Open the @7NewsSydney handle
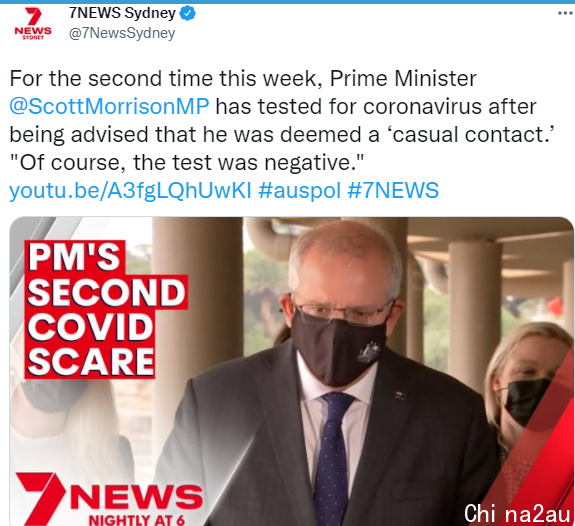Viewport: 575px width, 526px height. [122, 33]
